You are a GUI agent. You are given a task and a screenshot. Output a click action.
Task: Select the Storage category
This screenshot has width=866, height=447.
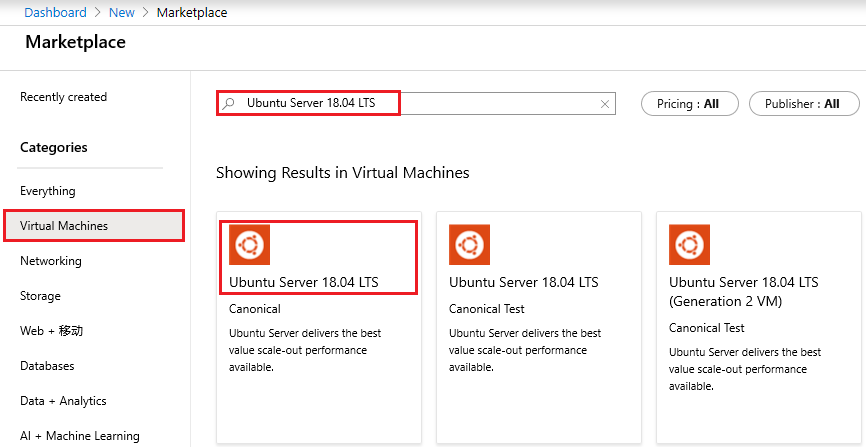click(x=40, y=296)
